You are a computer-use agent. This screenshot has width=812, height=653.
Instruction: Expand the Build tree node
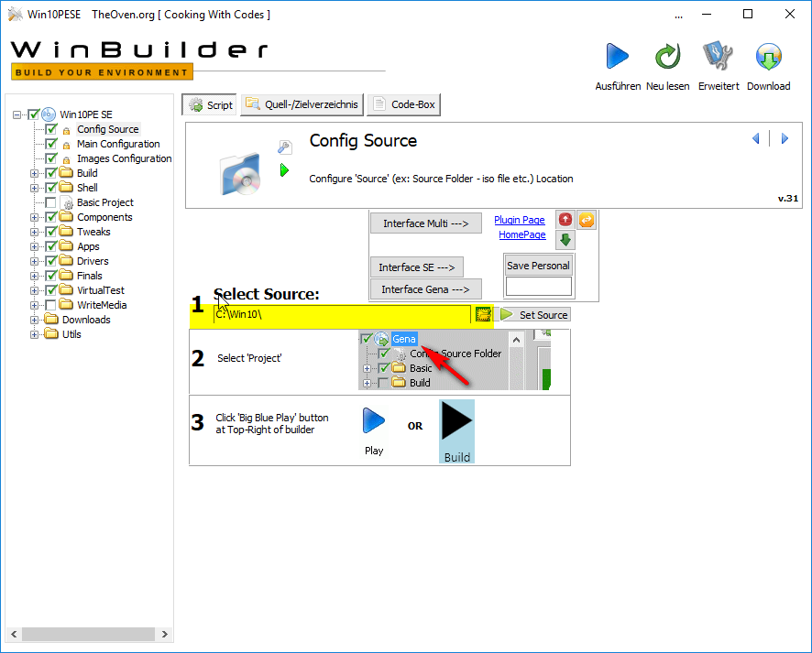pos(34,173)
